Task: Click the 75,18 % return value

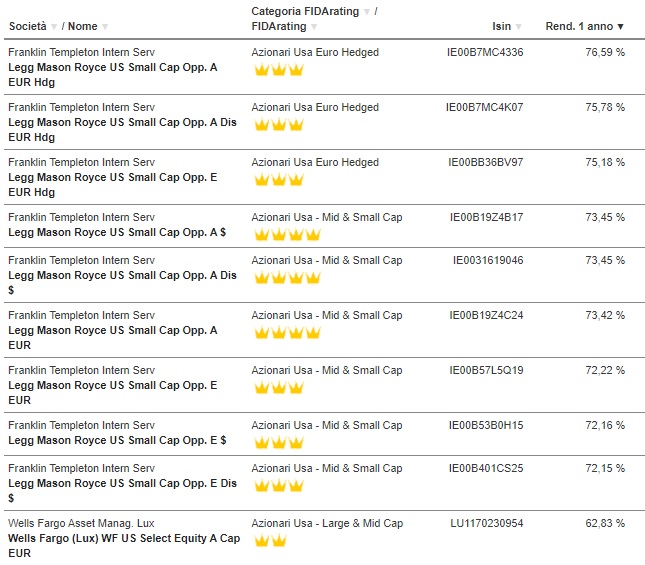Action: [x=605, y=162]
